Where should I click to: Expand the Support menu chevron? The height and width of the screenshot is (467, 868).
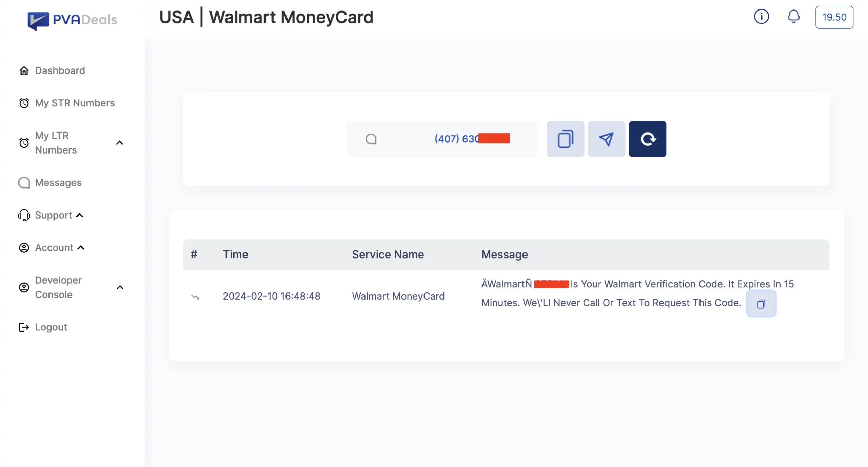(x=80, y=215)
